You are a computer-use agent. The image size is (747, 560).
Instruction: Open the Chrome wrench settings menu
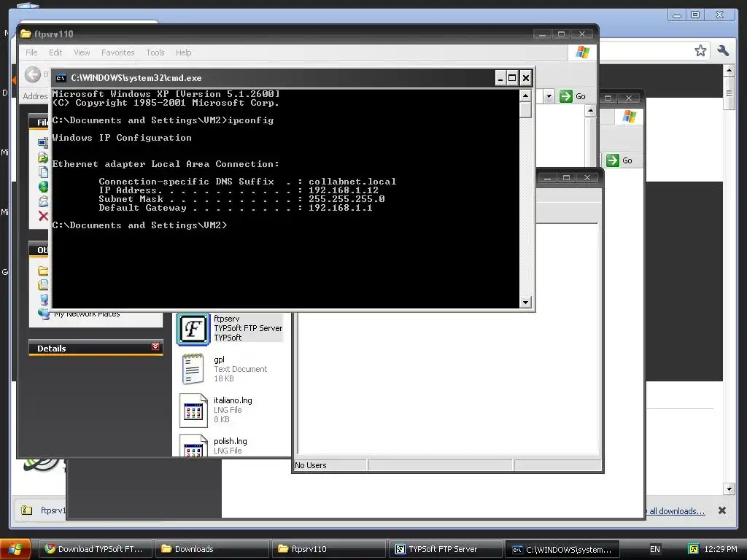tap(723, 50)
